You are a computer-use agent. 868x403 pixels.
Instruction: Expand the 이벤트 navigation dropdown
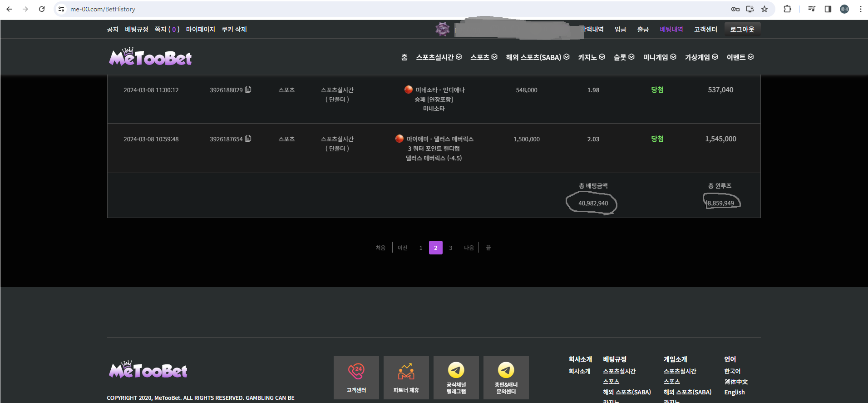tap(740, 57)
